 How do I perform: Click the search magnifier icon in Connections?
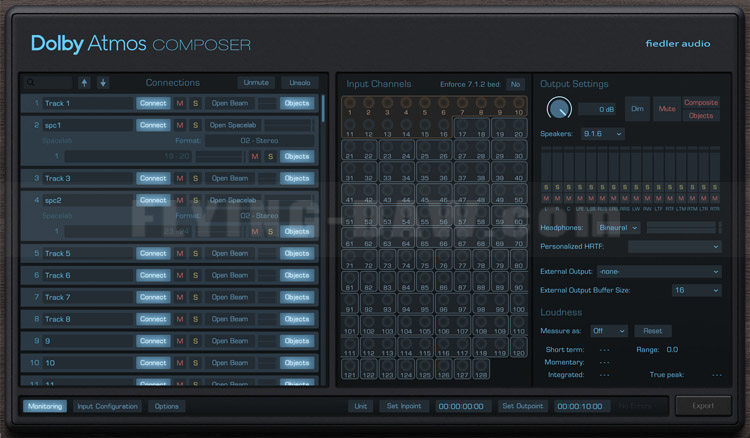[31, 83]
